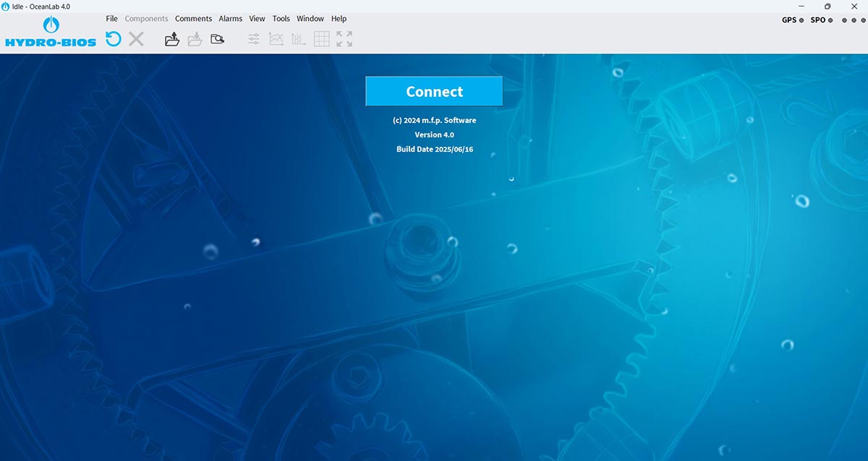Click the folder with magnifier browse icon

217,39
